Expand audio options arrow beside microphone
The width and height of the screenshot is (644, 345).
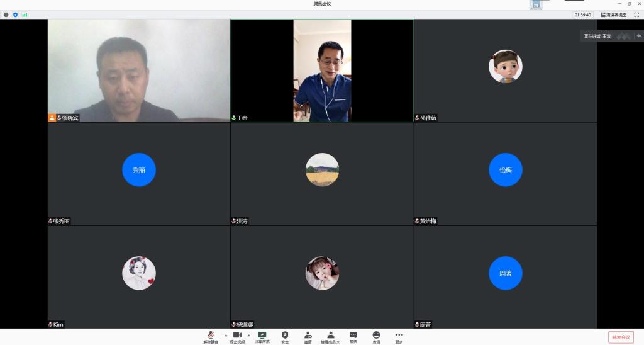[225, 335]
